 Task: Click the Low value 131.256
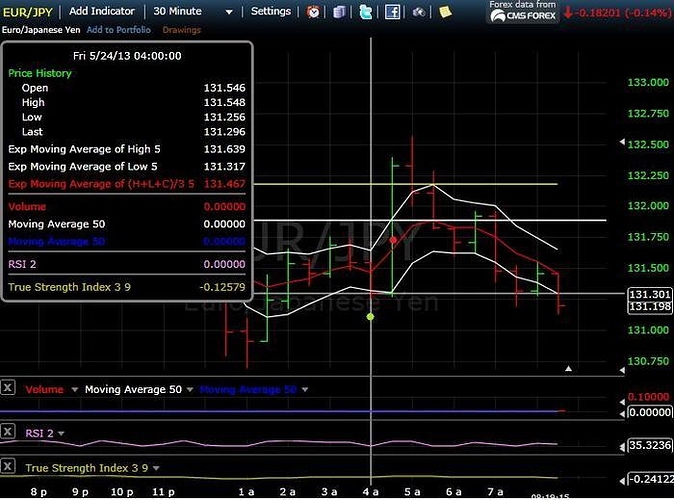224,117
